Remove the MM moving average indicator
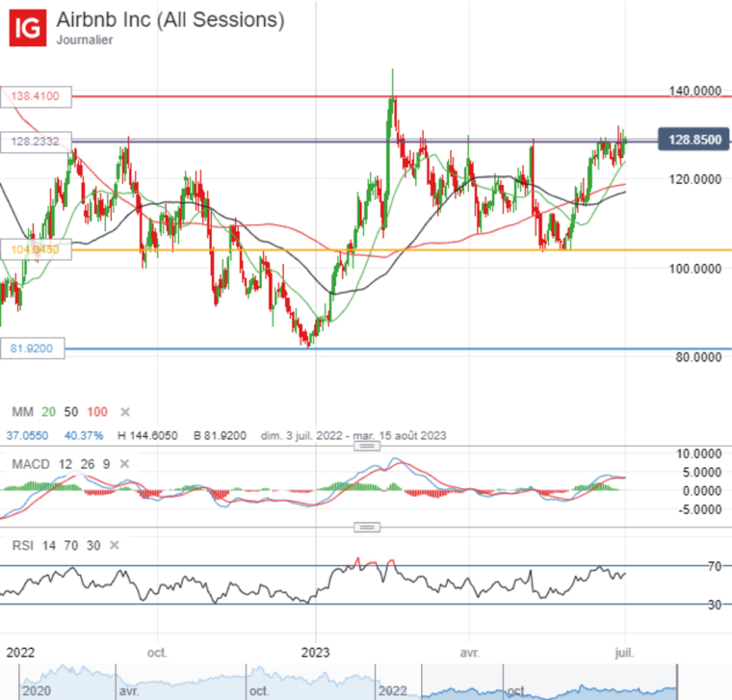This screenshot has width=732, height=700. coord(126,412)
